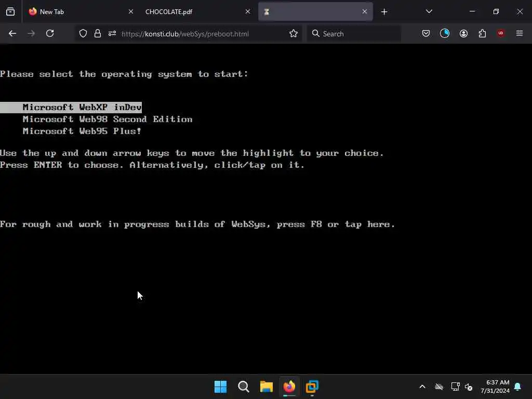Open Windows taskbar Search

point(244,387)
